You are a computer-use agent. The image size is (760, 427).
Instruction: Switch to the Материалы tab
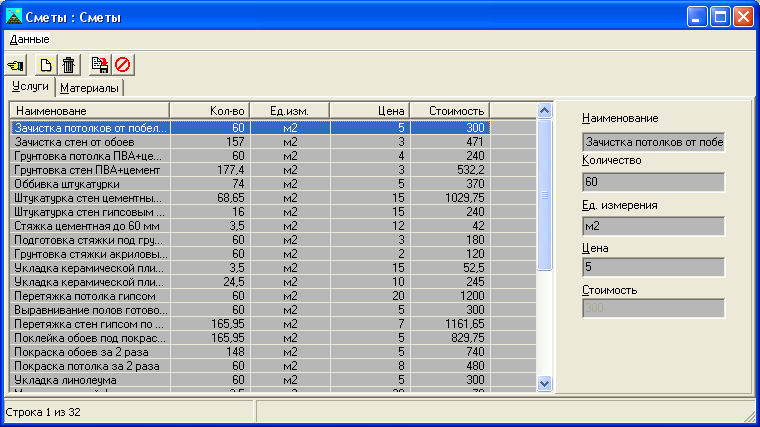click(89, 88)
